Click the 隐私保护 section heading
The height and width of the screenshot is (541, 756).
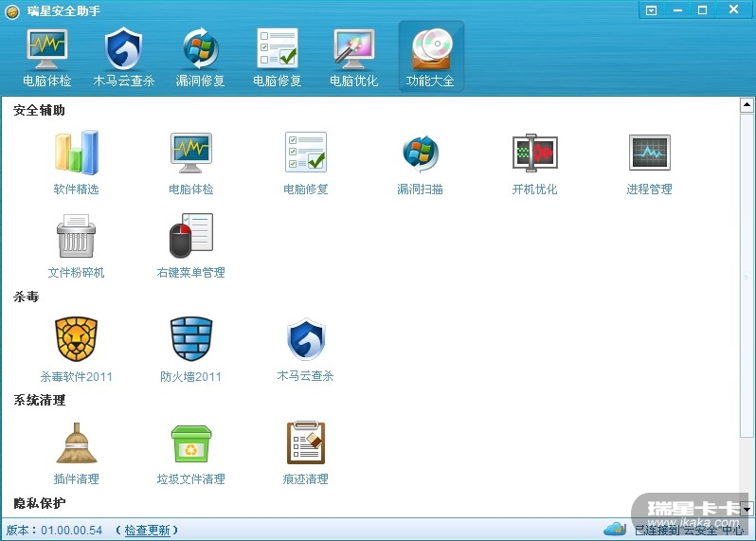click(x=39, y=503)
